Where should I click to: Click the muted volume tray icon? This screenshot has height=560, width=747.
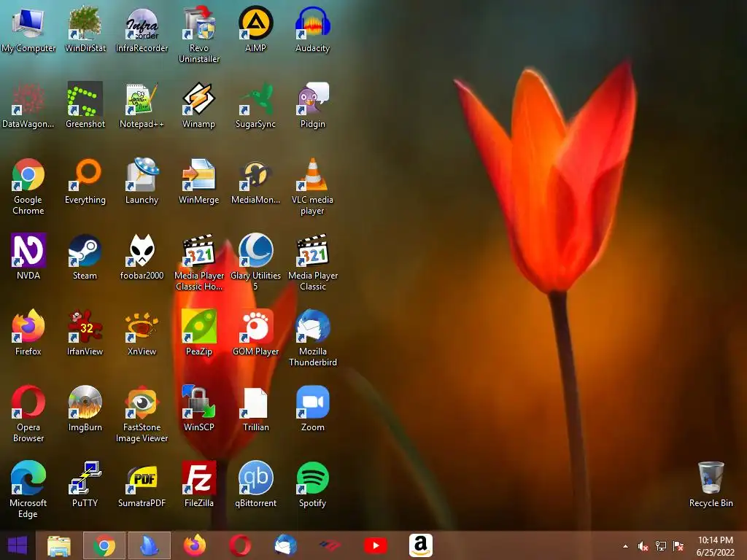click(x=643, y=546)
